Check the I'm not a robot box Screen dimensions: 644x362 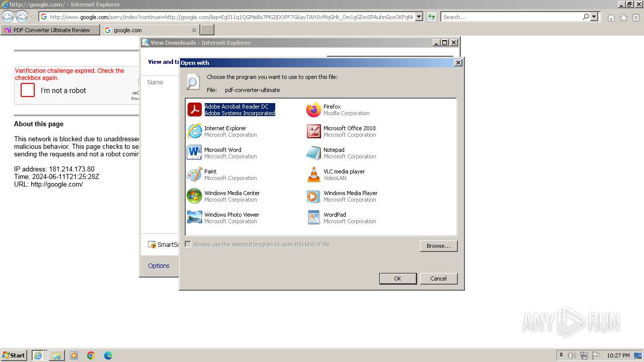click(x=28, y=90)
